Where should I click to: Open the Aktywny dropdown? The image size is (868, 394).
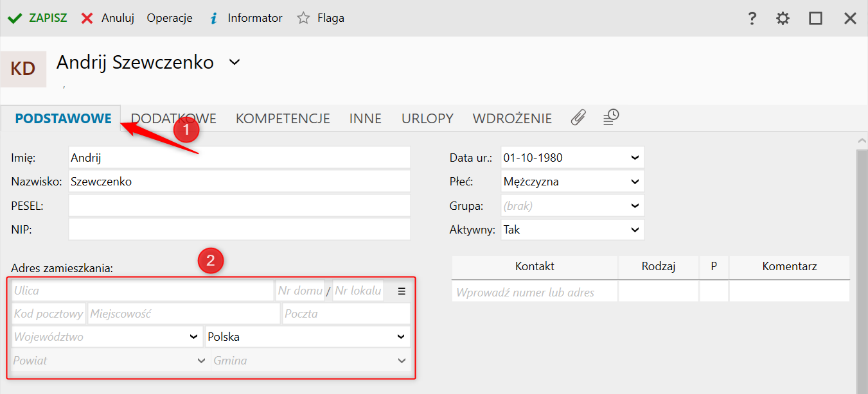[x=635, y=229]
